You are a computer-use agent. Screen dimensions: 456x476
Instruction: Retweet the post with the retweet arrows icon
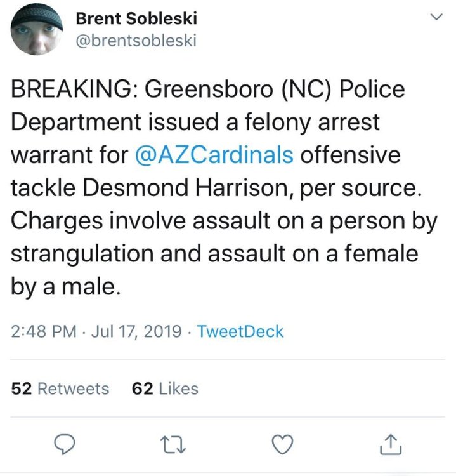[173, 444]
